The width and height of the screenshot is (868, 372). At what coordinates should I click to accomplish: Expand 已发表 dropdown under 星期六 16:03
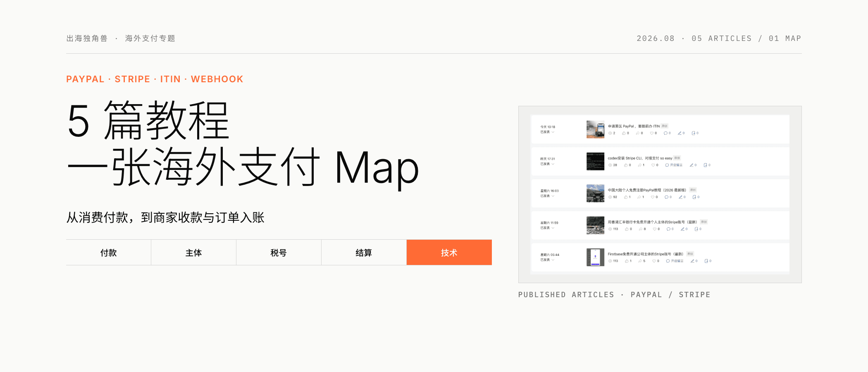click(x=547, y=196)
